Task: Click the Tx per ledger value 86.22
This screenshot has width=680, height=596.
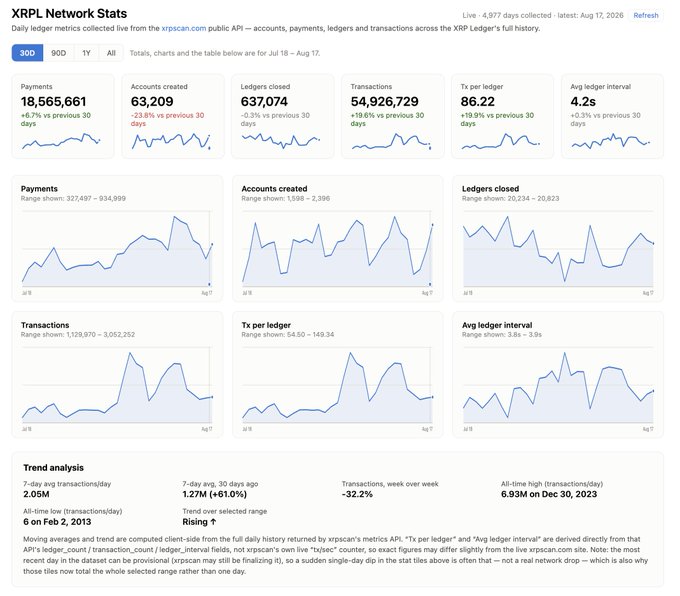Action: (477, 102)
